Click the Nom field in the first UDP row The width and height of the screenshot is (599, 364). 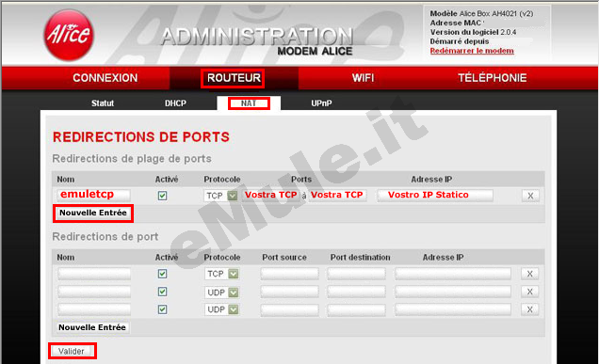94,292
